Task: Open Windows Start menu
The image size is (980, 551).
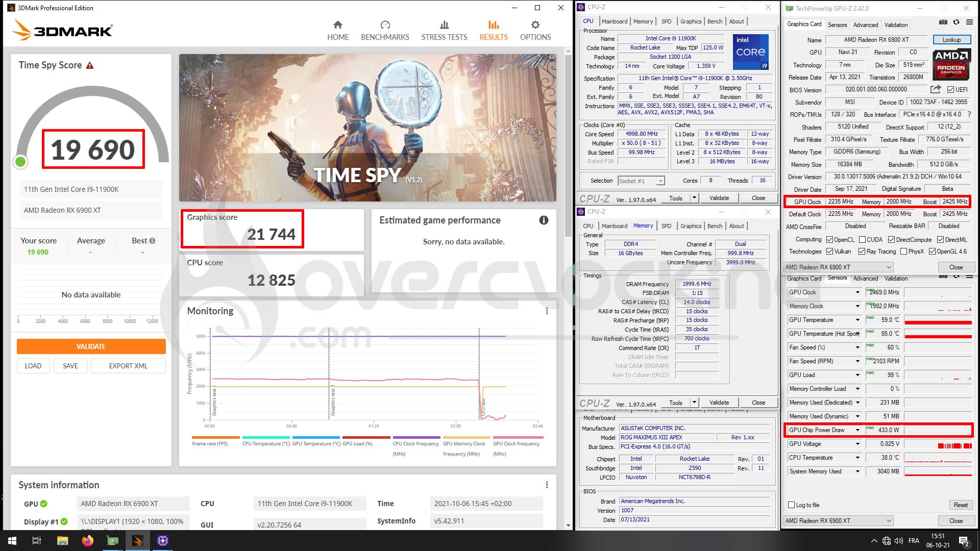Action: pos(12,541)
